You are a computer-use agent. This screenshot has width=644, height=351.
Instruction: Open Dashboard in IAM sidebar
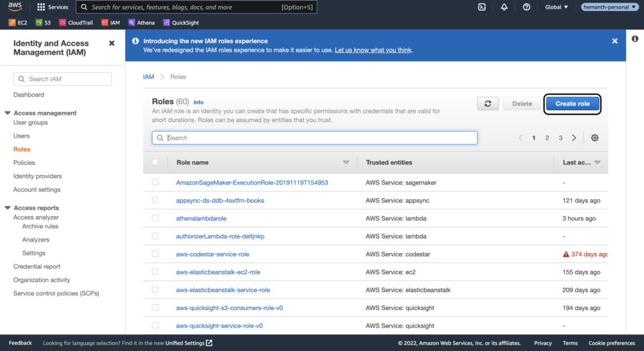click(28, 95)
